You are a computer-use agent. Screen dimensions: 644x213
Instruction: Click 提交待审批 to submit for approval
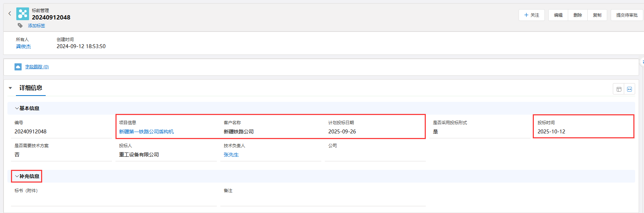coord(627,15)
